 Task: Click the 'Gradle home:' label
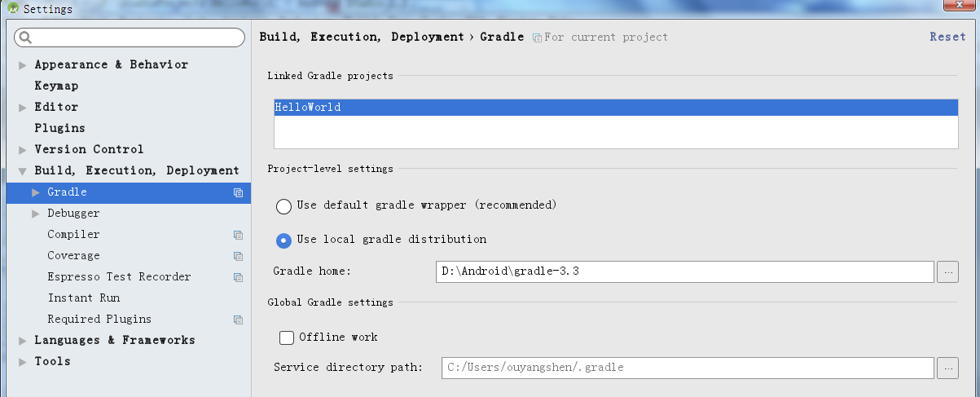point(312,271)
